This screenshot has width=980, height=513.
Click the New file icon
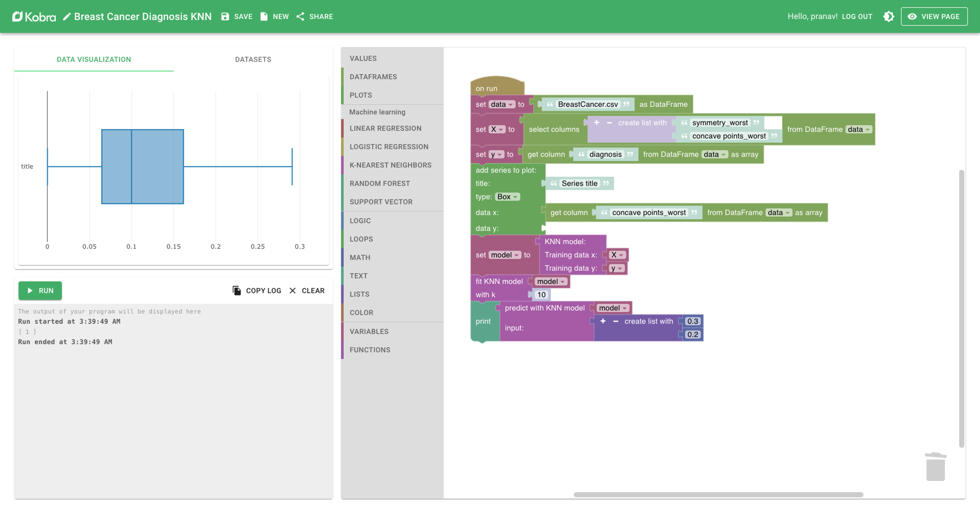click(x=264, y=16)
